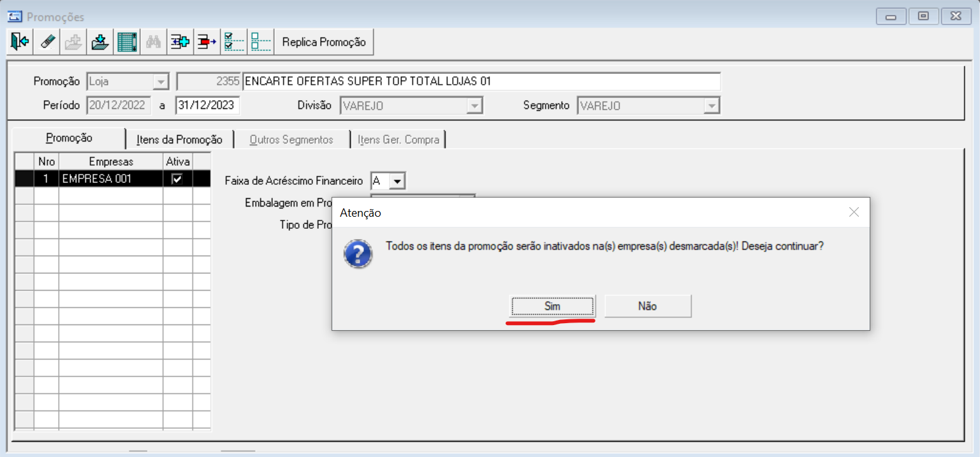Switch to Outros Segmentos tab
This screenshot has width=980, height=457.
[x=291, y=140]
